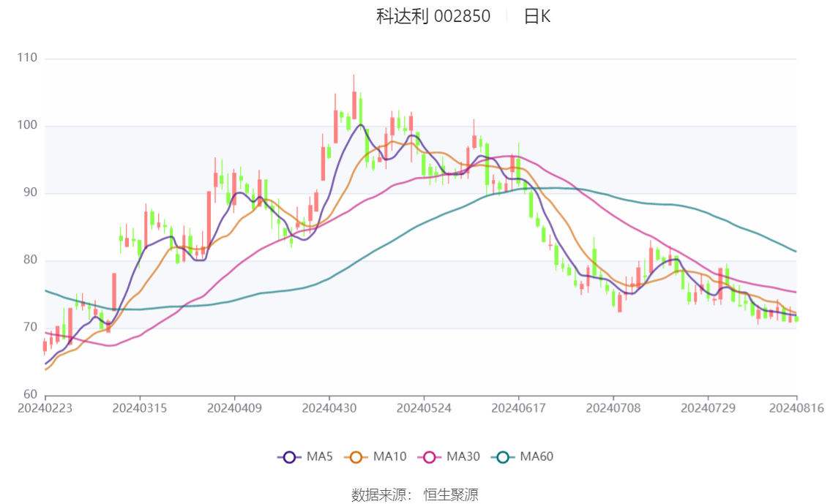The width and height of the screenshot is (830, 504).
Task: Click the y-axis value 110
Action: click(27, 58)
